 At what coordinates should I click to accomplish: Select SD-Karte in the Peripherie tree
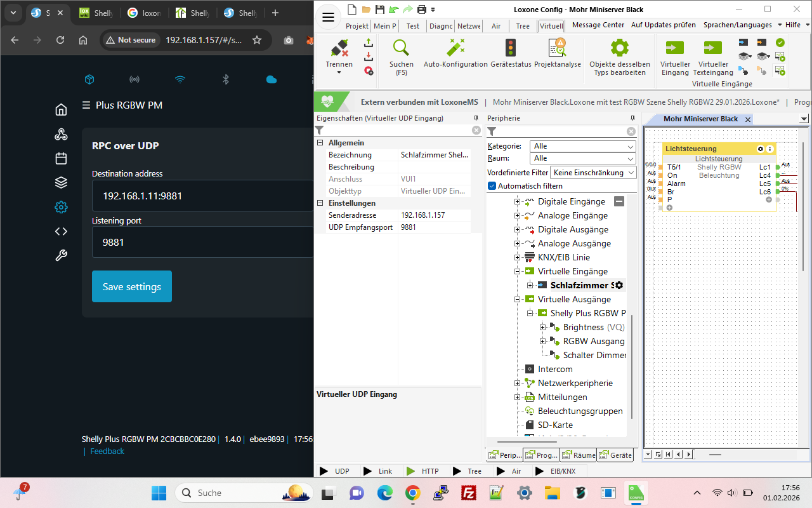pyautogui.click(x=555, y=425)
